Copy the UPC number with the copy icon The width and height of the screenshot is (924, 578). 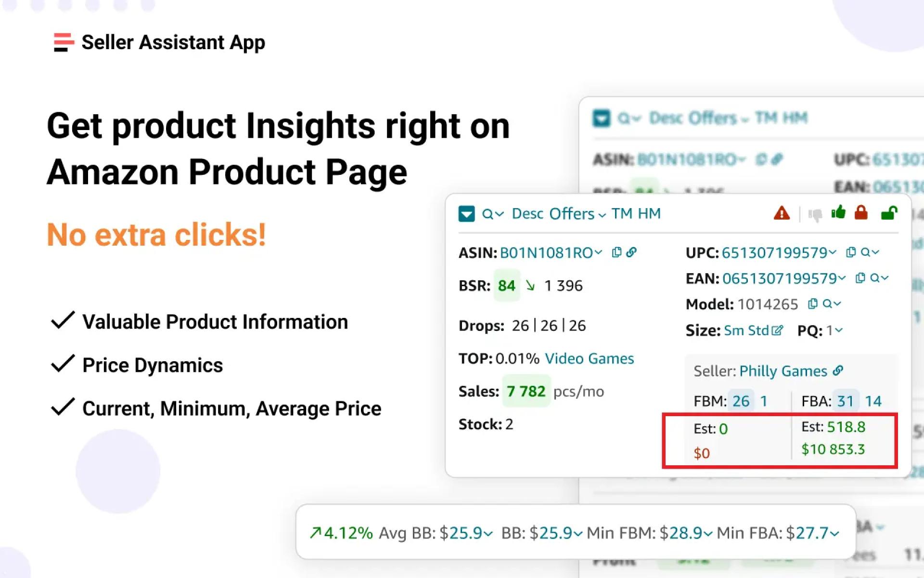tap(851, 253)
